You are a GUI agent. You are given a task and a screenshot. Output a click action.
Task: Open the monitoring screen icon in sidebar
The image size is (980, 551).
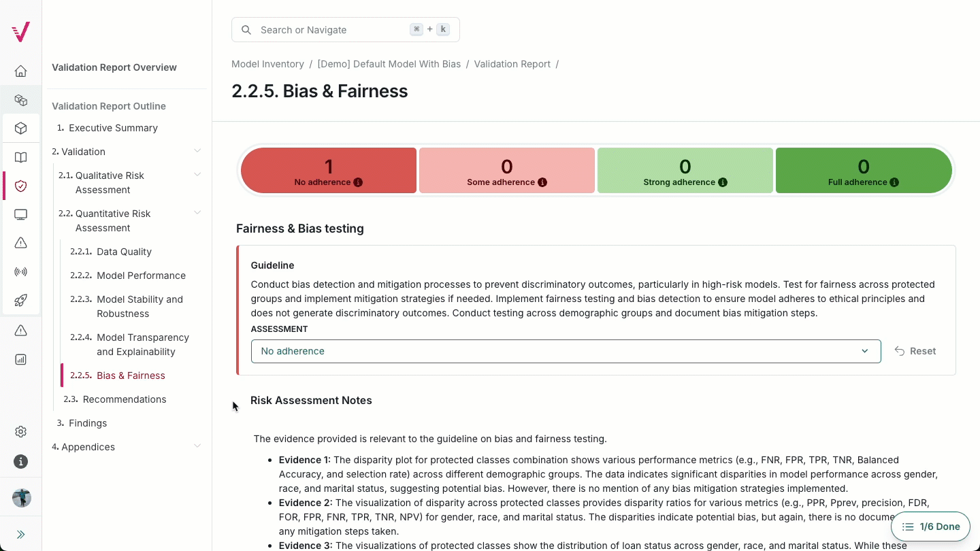pyautogui.click(x=20, y=214)
